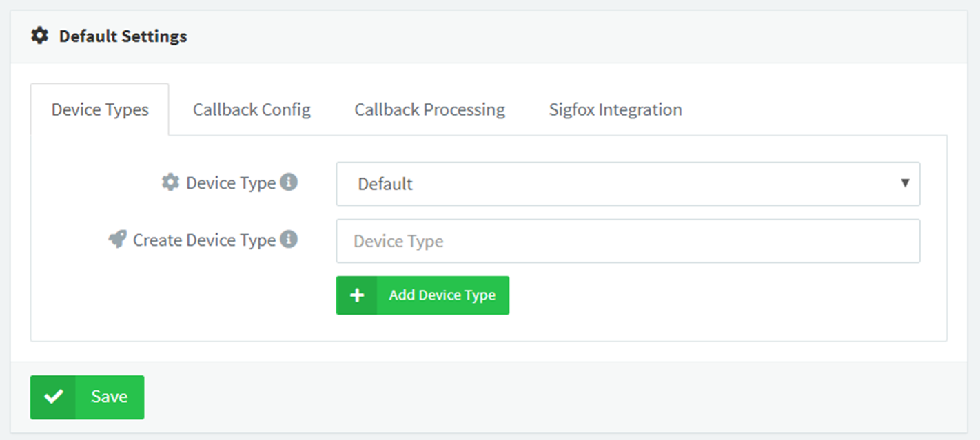This screenshot has height=440, width=980.
Task: Click the info icon after Create Device Type
Action: pyautogui.click(x=289, y=240)
